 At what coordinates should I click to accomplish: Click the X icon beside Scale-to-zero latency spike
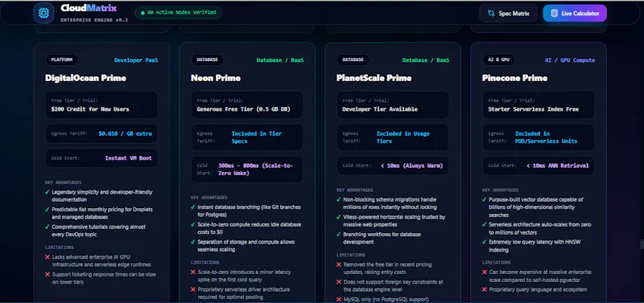point(193,272)
